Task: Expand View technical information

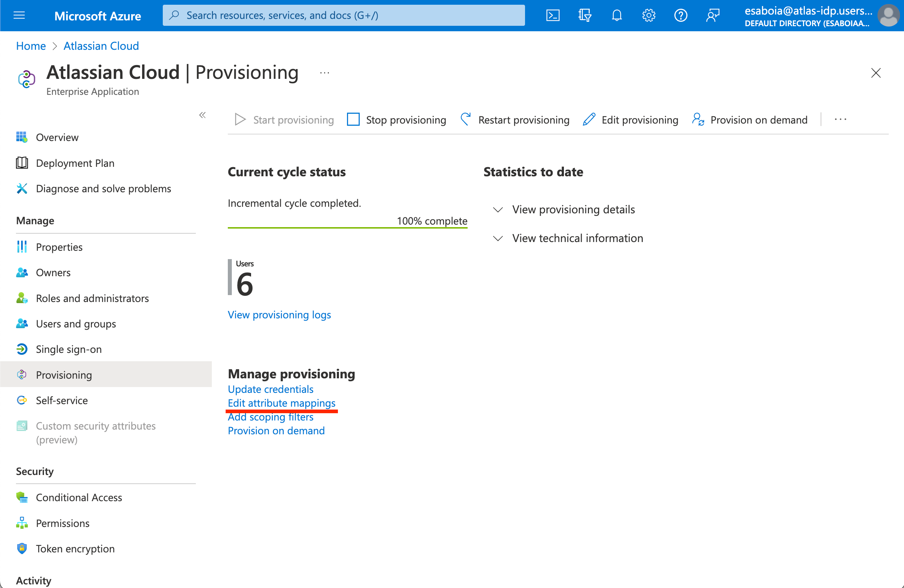Action: point(568,238)
